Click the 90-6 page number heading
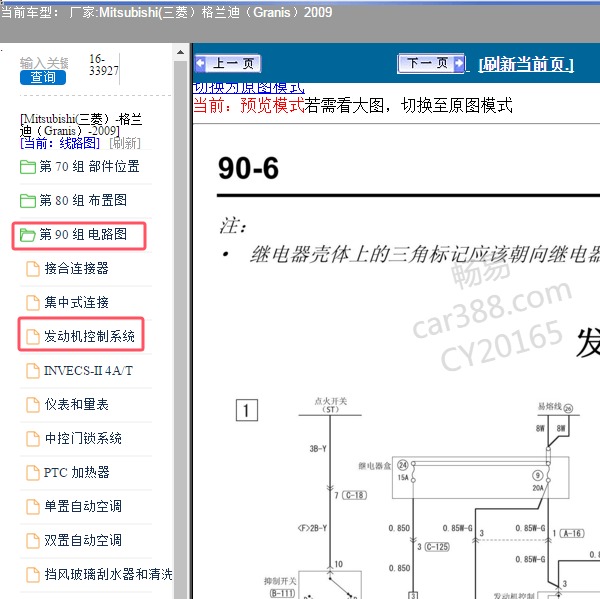600x599 pixels. (248, 168)
